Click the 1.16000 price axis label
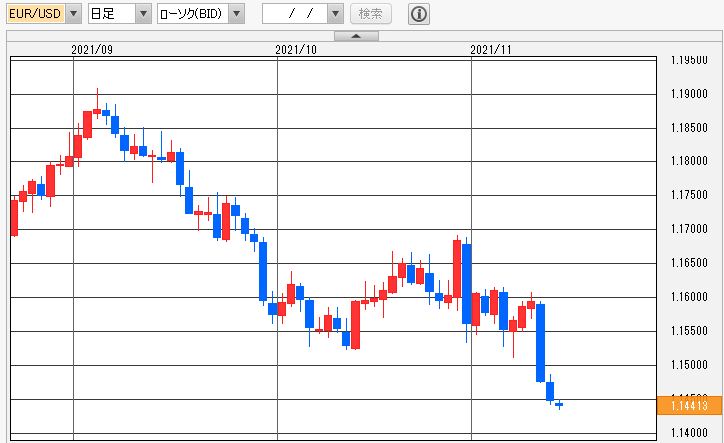Screen dimensions: 724x443 (689, 297)
